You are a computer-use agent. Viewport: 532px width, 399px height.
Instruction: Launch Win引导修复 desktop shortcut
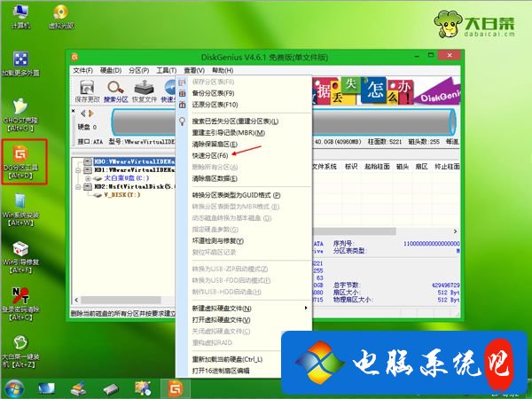tap(20, 257)
